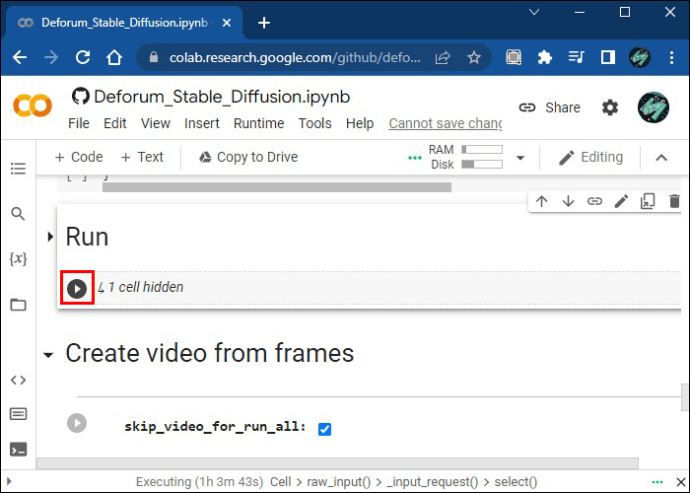Click the horizontal scrollbar above Run section
The image size is (690, 493).
(277, 187)
